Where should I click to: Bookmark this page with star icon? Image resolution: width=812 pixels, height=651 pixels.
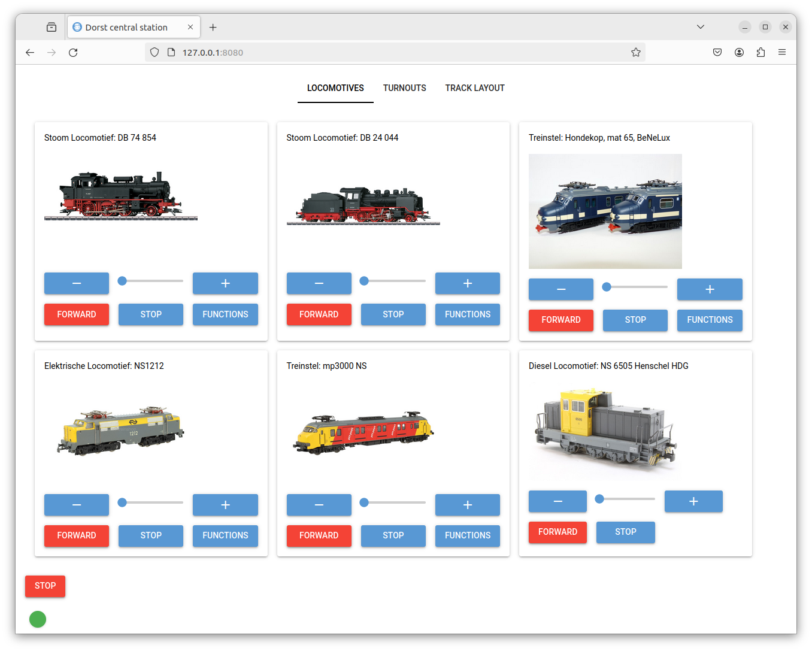pyautogui.click(x=635, y=53)
